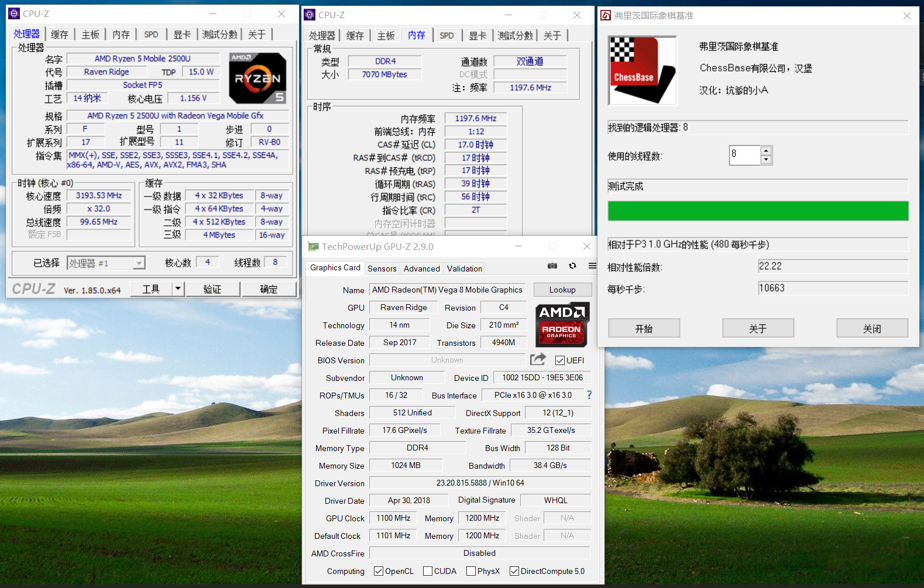Click the 测试完成 status text
Screen dimensions: 924x588
[626, 186]
